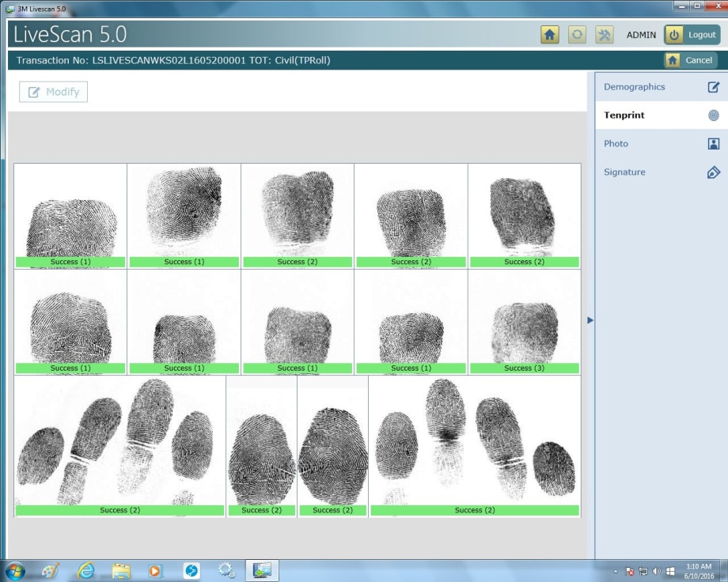
Task: Click the refresh icon next to Home
Action: tap(575, 35)
